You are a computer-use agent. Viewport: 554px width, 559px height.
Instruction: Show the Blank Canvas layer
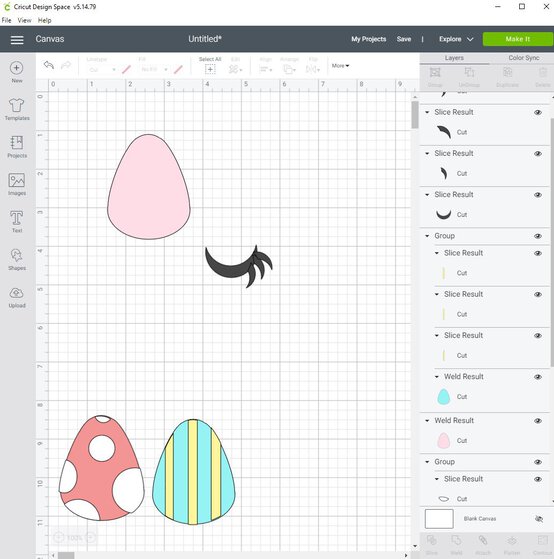click(539, 519)
